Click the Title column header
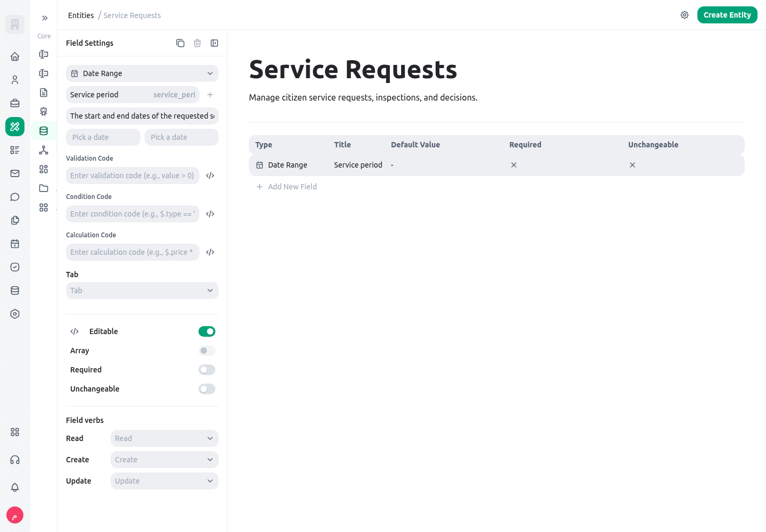Viewport: 766px width, 532px height. pos(343,145)
